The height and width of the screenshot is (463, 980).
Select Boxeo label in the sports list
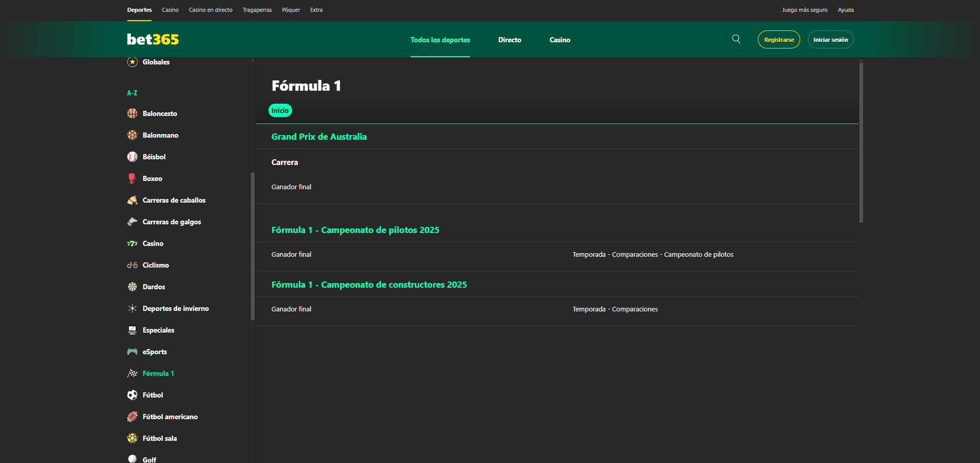click(x=153, y=178)
